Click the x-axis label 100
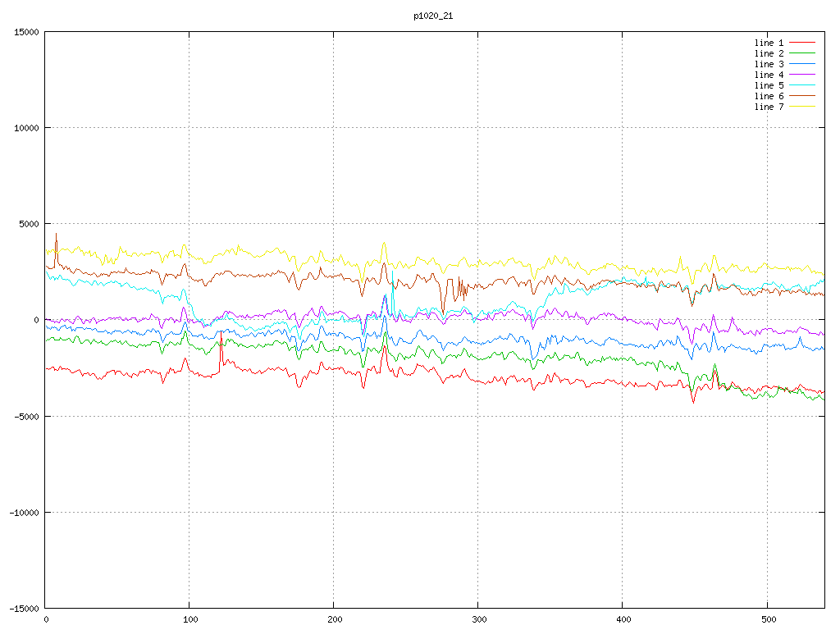 [190, 620]
